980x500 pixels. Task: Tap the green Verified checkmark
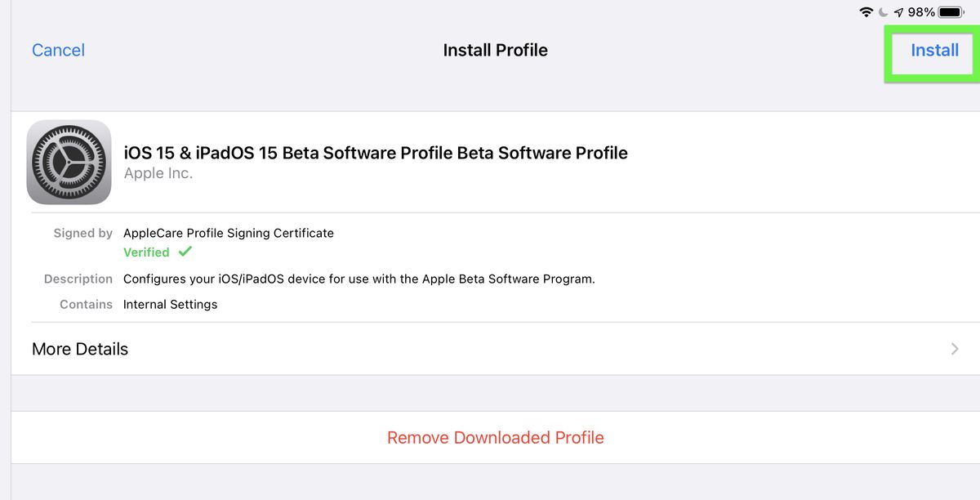[185, 252]
